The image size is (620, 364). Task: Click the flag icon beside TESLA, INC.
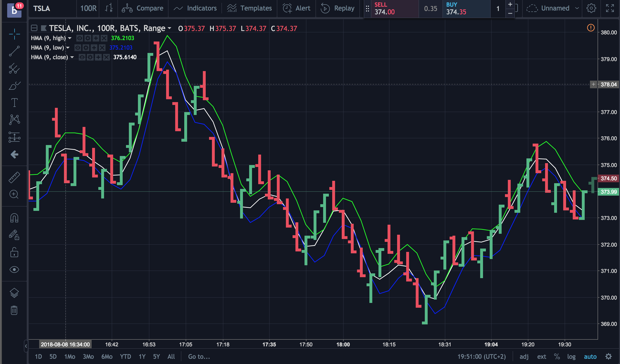pyautogui.click(x=44, y=28)
